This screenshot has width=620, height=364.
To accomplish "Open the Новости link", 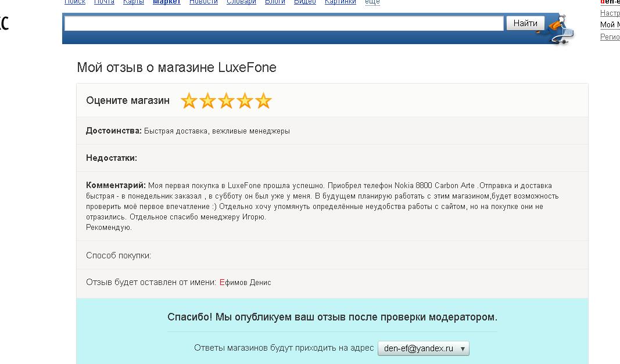I will click(203, 2).
